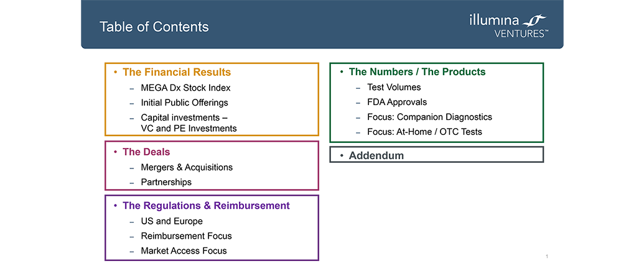Click The Regulations & Reimbursement heading
This screenshot has width=644, height=271.
click(206, 205)
